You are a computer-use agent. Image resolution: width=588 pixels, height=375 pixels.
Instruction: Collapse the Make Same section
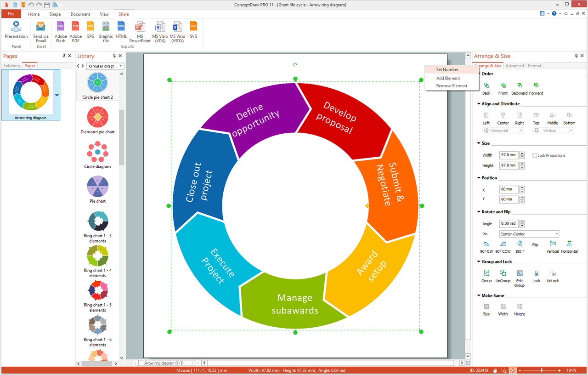coord(479,295)
